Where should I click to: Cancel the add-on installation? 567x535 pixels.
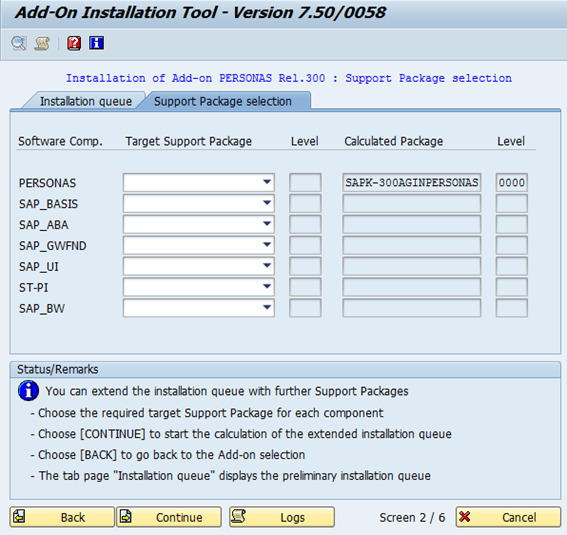click(508, 517)
